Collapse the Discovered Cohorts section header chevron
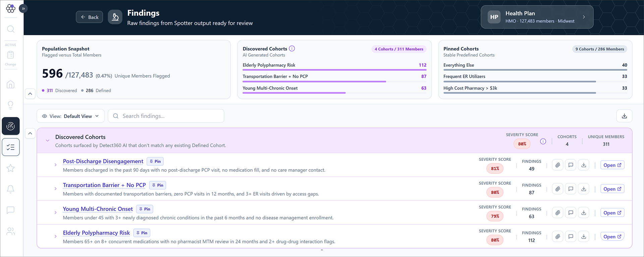This screenshot has width=644, height=257. pyautogui.click(x=48, y=141)
